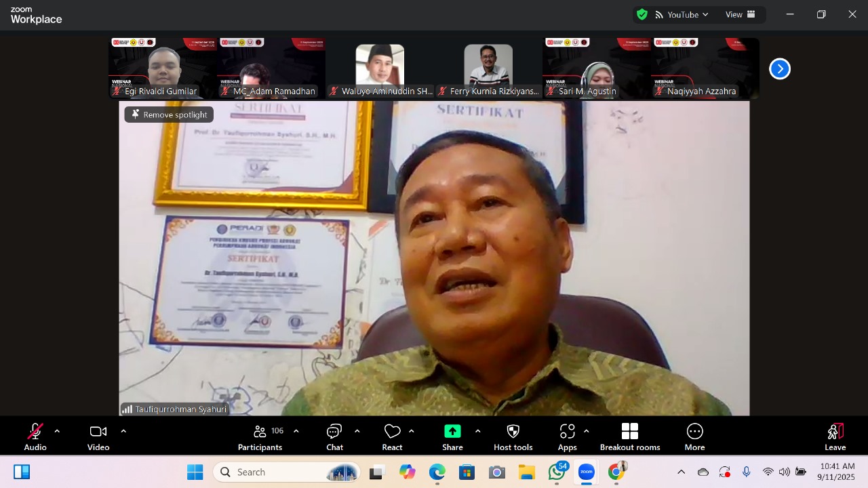
Task: Click the Zoom Workplace logo
Action: (x=36, y=15)
